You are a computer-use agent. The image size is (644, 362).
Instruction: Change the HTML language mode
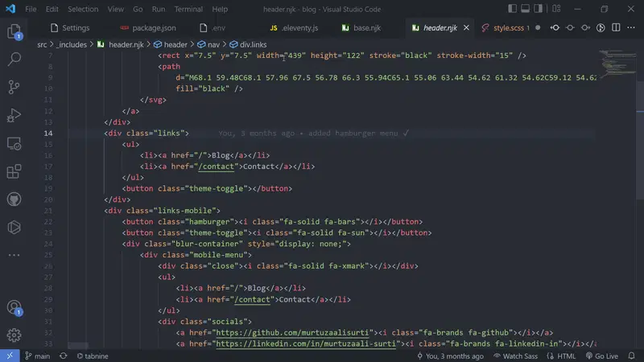[561, 356]
